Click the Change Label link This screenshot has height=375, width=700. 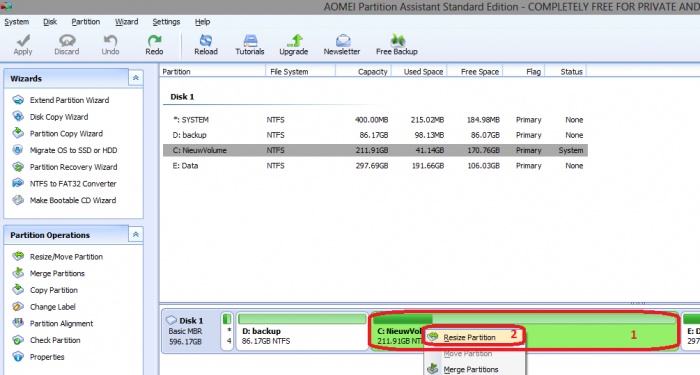53,307
